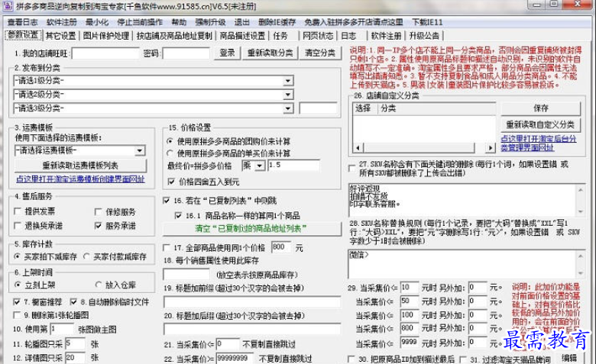Click the 清空分类 button
This screenshot has height=364, width=596.
320,53
